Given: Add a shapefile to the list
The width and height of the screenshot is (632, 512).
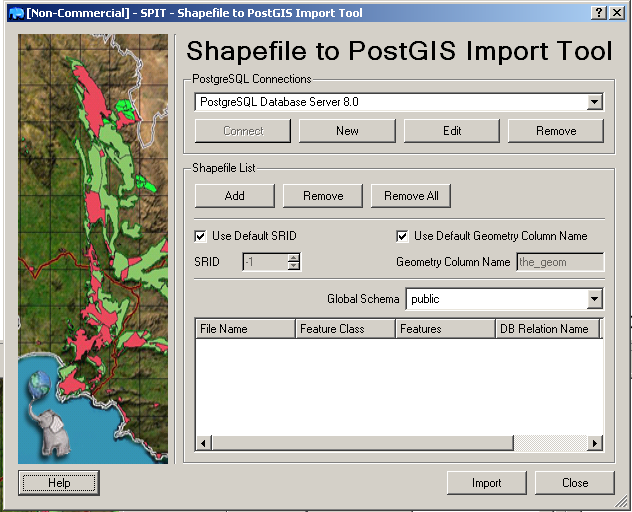Looking at the screenshot, I should 235,196.
